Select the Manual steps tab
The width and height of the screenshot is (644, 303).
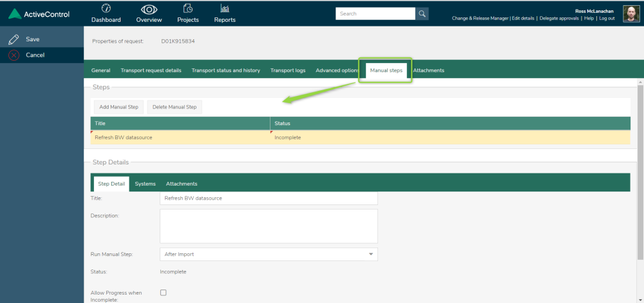(386, 70)
